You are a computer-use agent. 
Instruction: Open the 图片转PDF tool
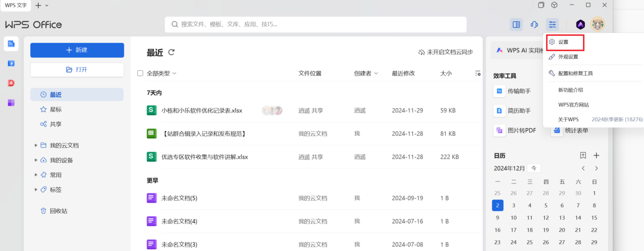coord(515,130)
